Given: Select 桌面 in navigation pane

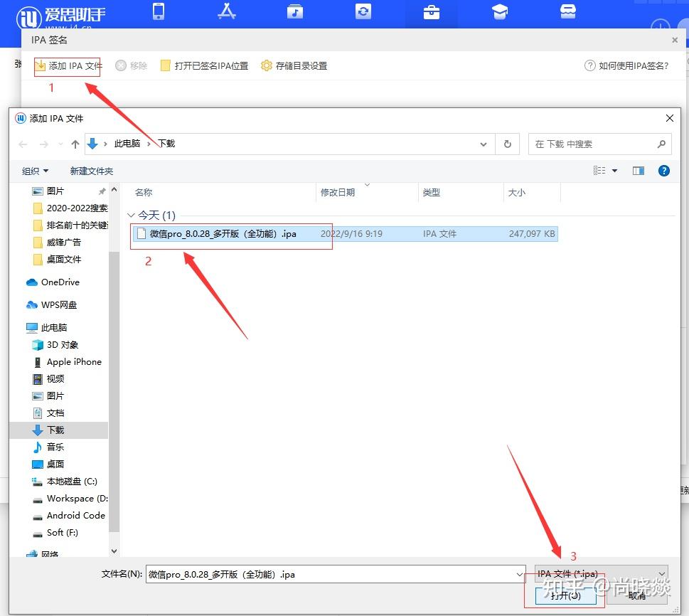Looking at the screenshot, I should tap(48, 464).
